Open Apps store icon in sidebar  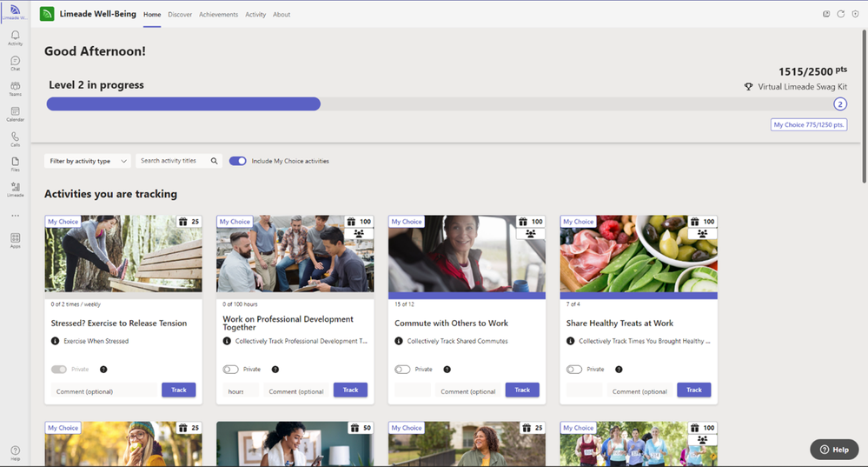(15, 240)
